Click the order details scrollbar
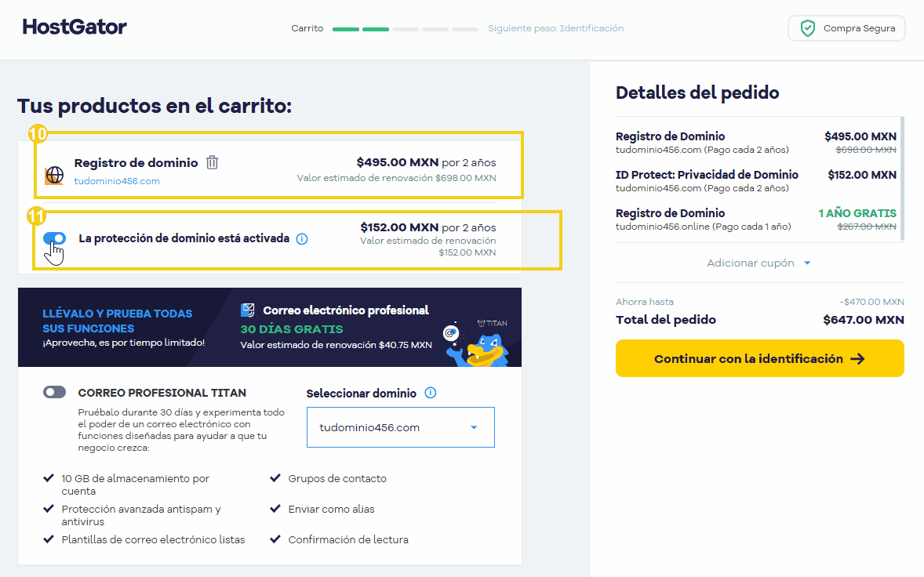Screen dimensions: 924x577 tap(902, 180)
